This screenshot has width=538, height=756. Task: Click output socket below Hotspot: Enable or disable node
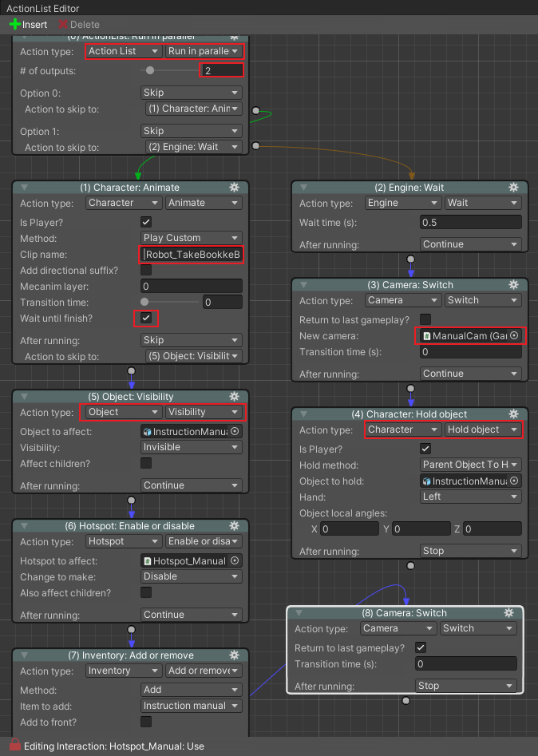(x=131, y=630)
